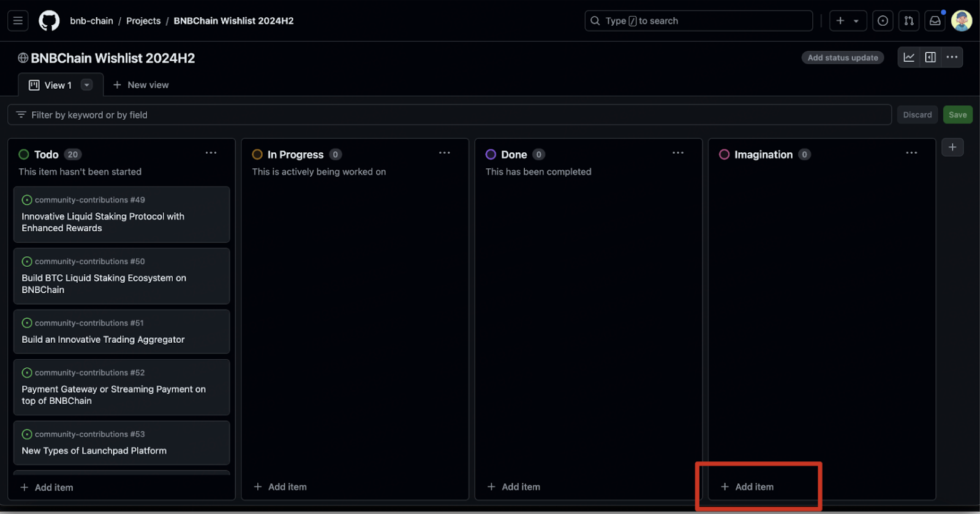Add item to the Todo column
Screen dimensions: 980x514
coord(47,488)
